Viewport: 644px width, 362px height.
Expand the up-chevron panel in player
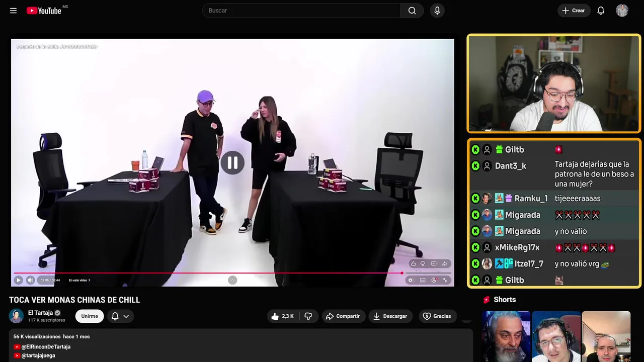tap(232, 280)
